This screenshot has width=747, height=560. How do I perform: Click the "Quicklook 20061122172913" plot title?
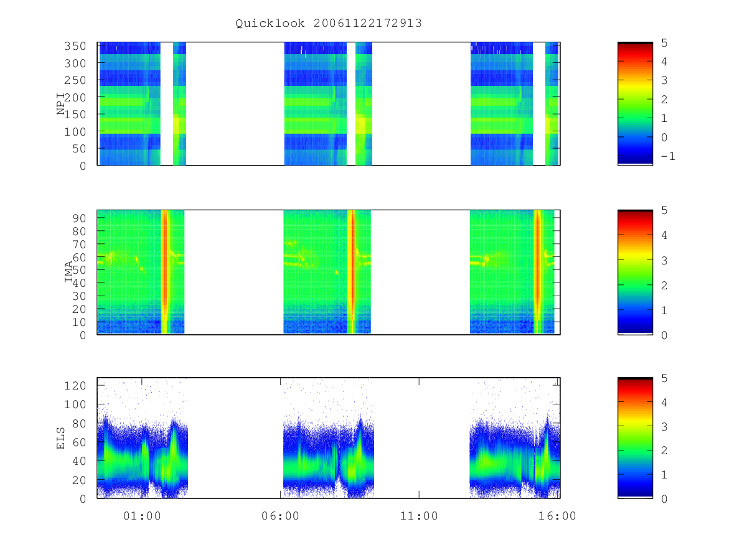[x=329, y=24]
